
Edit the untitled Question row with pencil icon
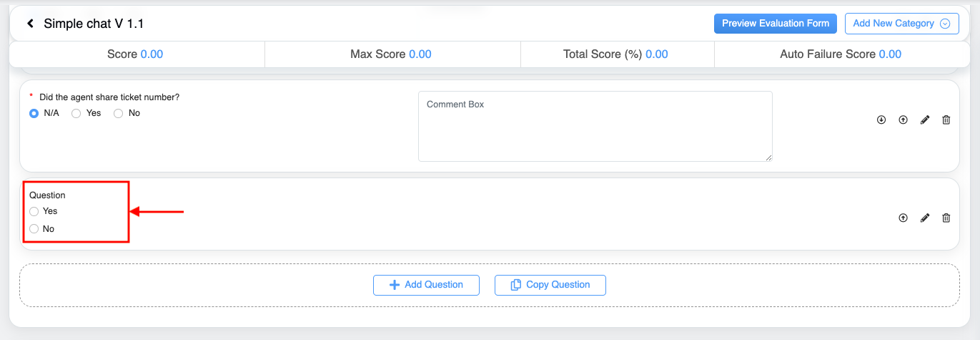pyautogui.click(x=925, y=218)
